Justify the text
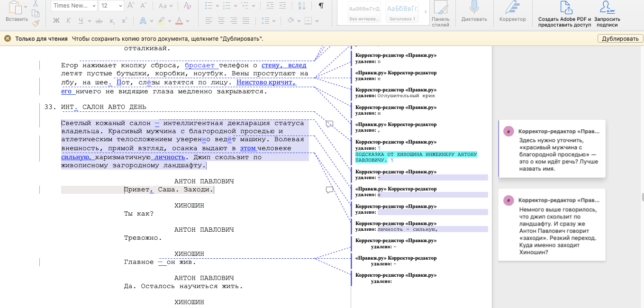The width and height of the screenshot is (644, 308). click(x=246, y=20)
